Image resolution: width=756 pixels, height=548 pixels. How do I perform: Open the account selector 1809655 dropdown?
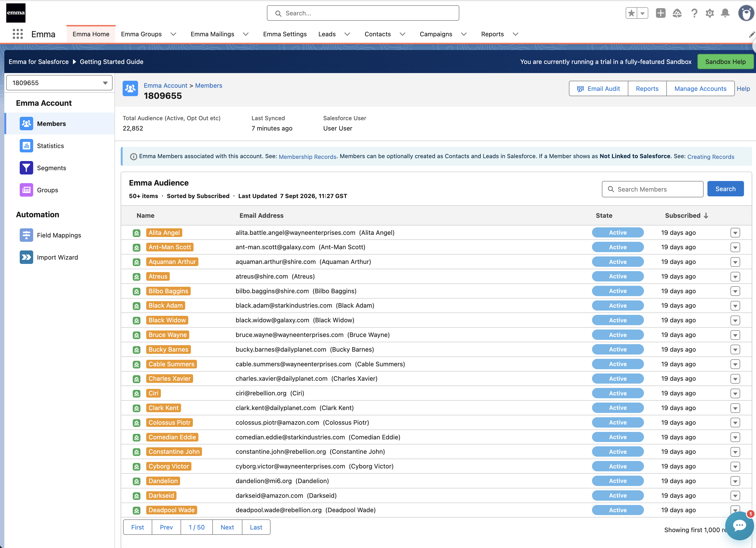coord(59,83)
